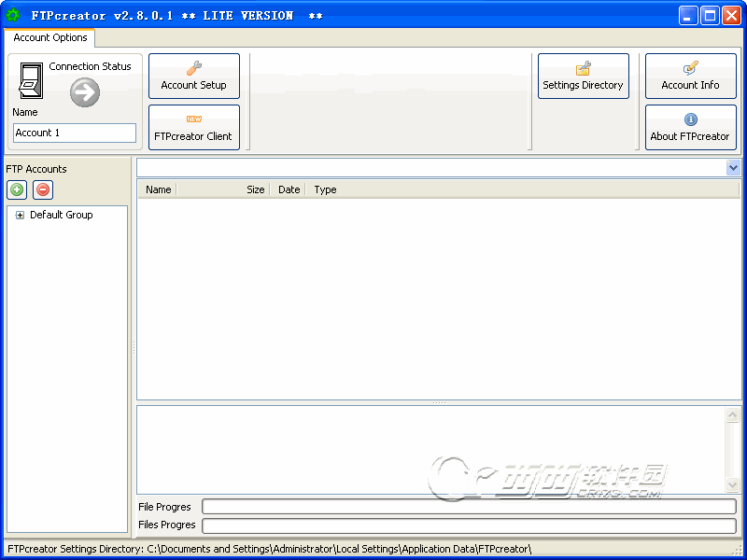Click the Connection Status label
This screenshot has height=560, width=747.
90,66
